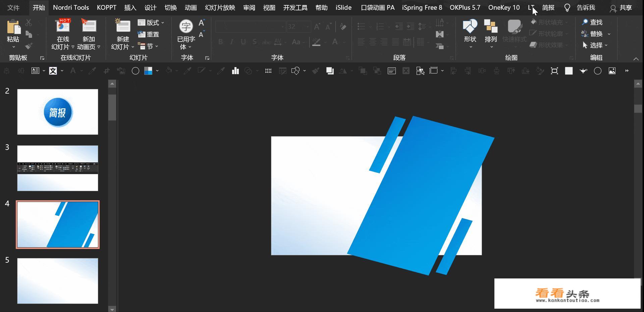Open dropdown arrow next to slide frame icon
Screen dimensions: 644x312
442,71
